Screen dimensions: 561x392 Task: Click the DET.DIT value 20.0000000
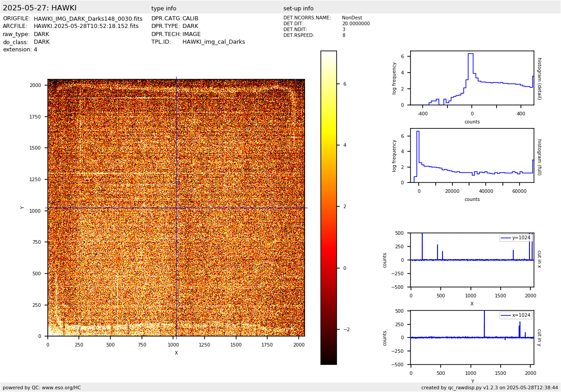click(x=356, y=24)
